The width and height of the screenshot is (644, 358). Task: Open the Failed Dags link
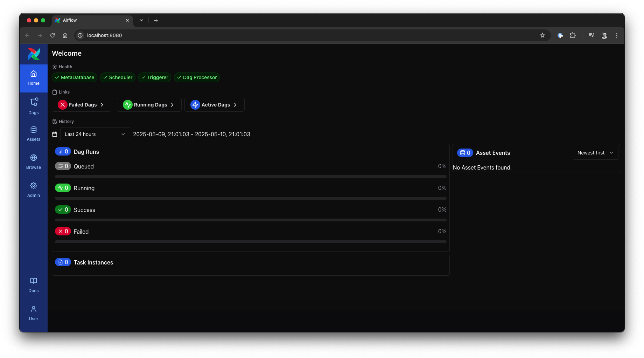81,104
